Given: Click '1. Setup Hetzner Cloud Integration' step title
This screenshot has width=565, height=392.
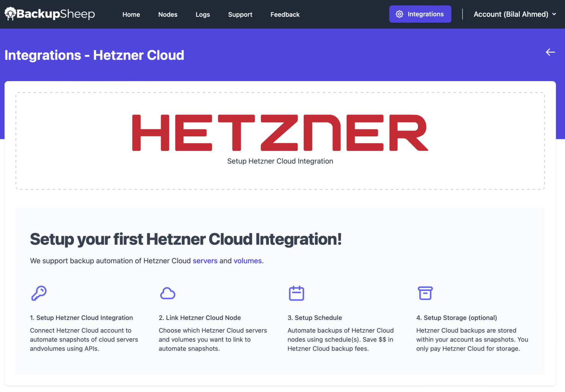Looking at the screenshot, I should tap(82, 318).
